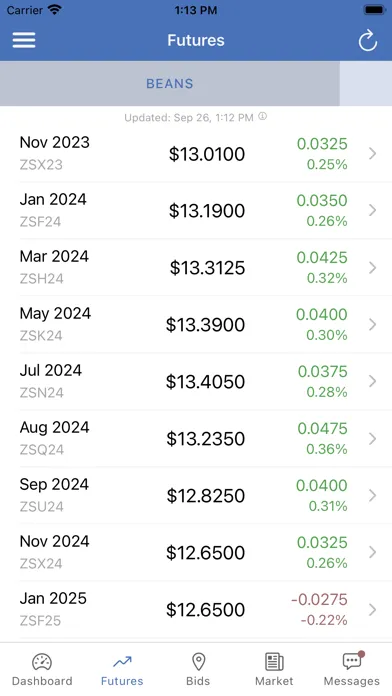Expand Nov 2023 ZSX23 chevron
The height and width of the screenshot is (696, 392).
(x=372, y=154)
